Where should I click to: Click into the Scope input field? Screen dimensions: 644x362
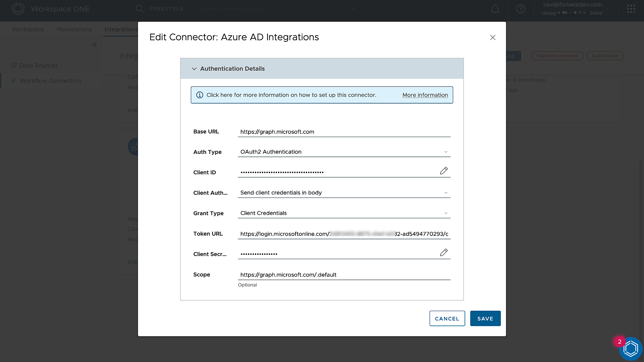point(344,275)
